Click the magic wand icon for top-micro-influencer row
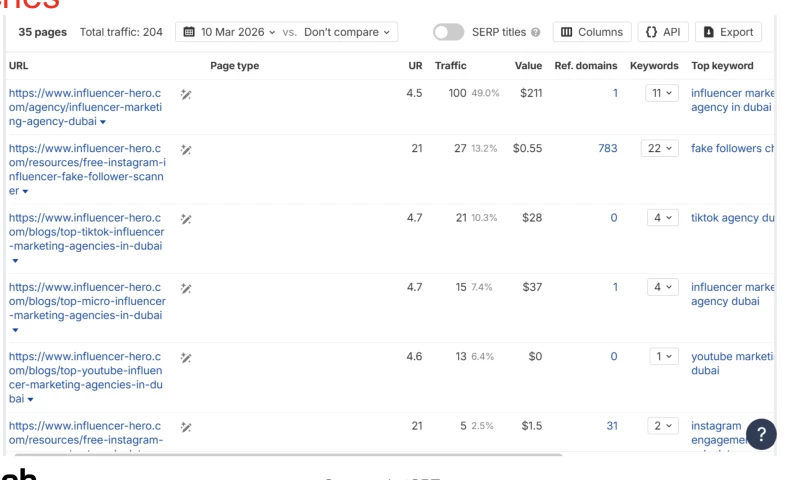This screenshot has height=480, width=800. click(x=186, y=289)
